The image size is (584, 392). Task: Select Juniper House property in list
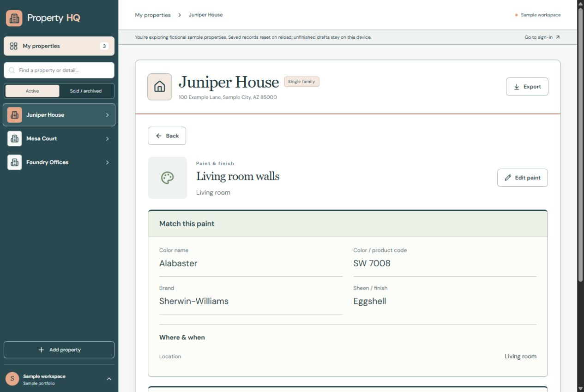59,115
